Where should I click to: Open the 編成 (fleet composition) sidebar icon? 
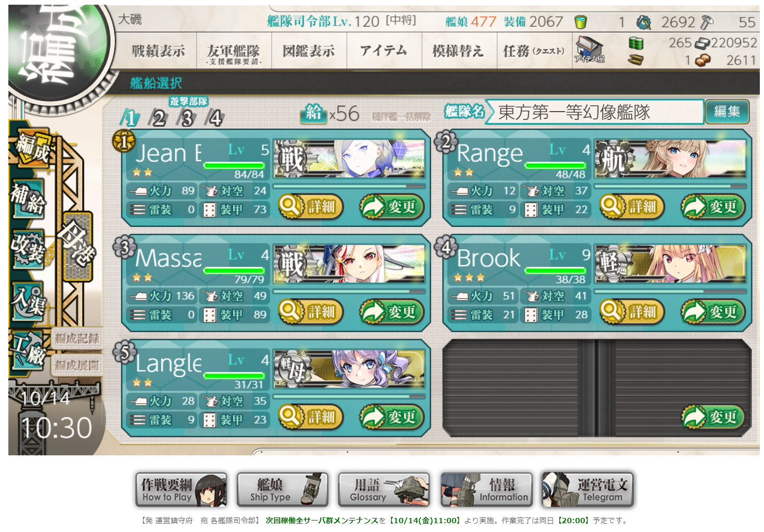point(32,148)
